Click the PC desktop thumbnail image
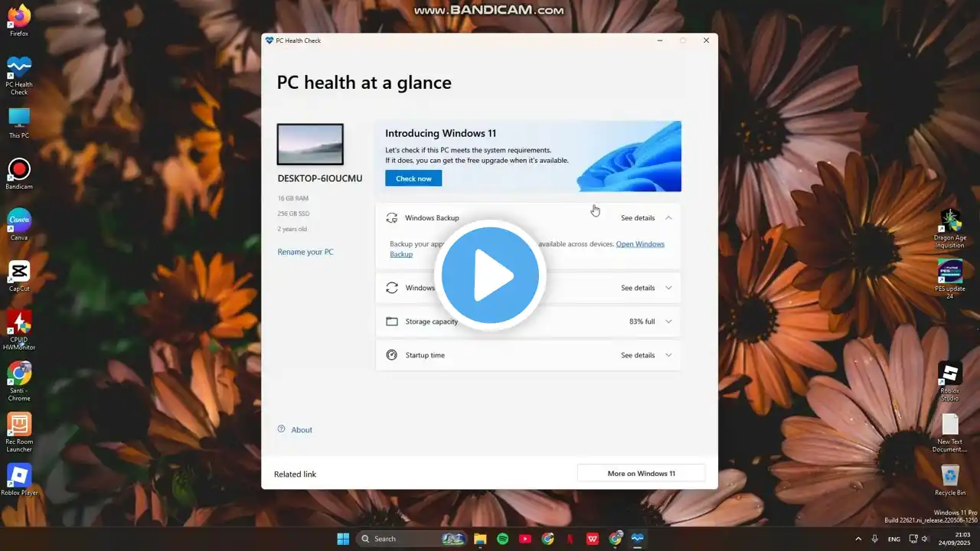This screenshot has width=980, height=551. (310, 145)
